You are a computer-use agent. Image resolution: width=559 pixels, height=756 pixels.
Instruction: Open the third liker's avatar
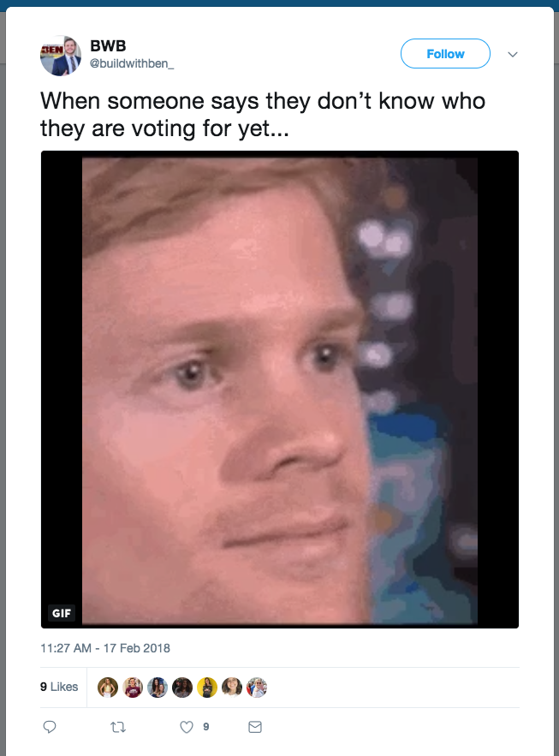[x=158, y=687]
